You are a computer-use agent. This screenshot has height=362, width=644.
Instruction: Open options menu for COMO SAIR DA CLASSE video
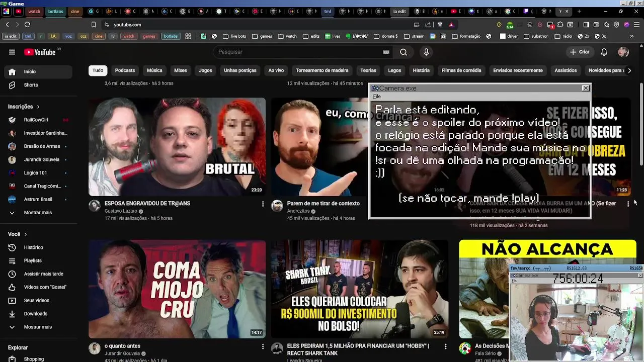(628, 204)
